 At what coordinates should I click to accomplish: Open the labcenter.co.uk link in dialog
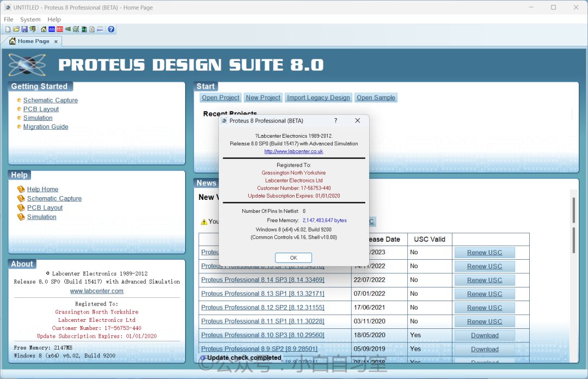293,151
